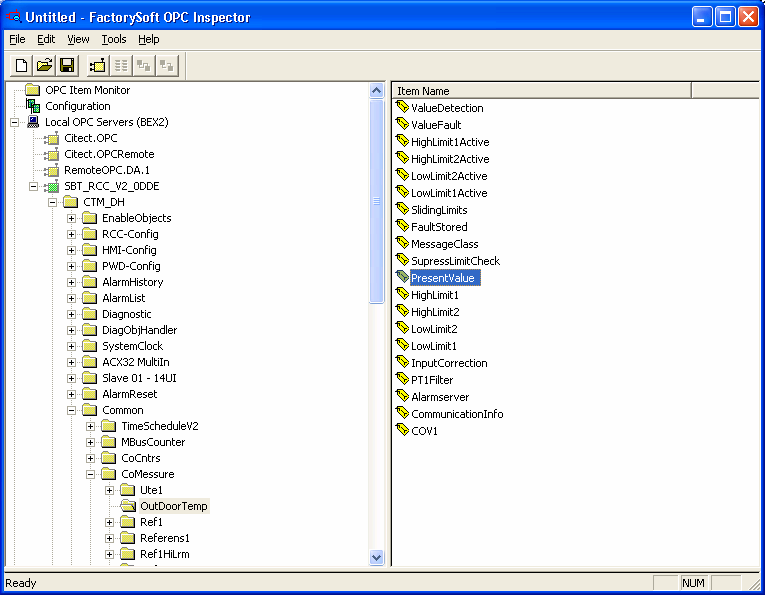The image size is (765, 595).
Task: Open the Edit menu
Action: [x=46, y=39]
